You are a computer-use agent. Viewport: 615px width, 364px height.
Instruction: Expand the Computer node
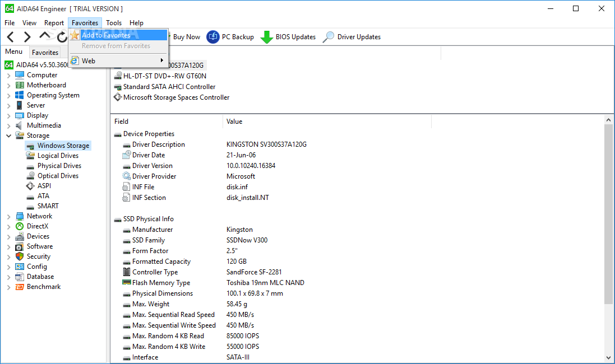click(8, 75)
